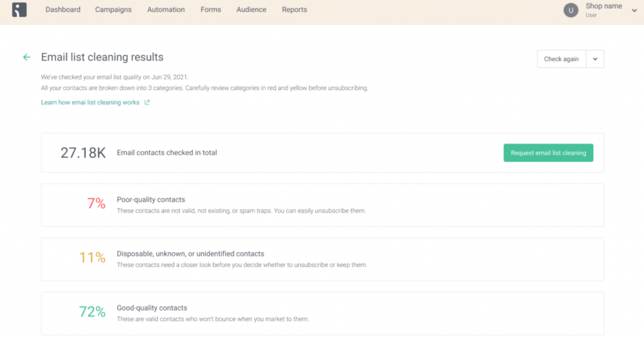Select the Poor-quality contacts card
This screenshot has height=339, width=644.
coord(322,205)
